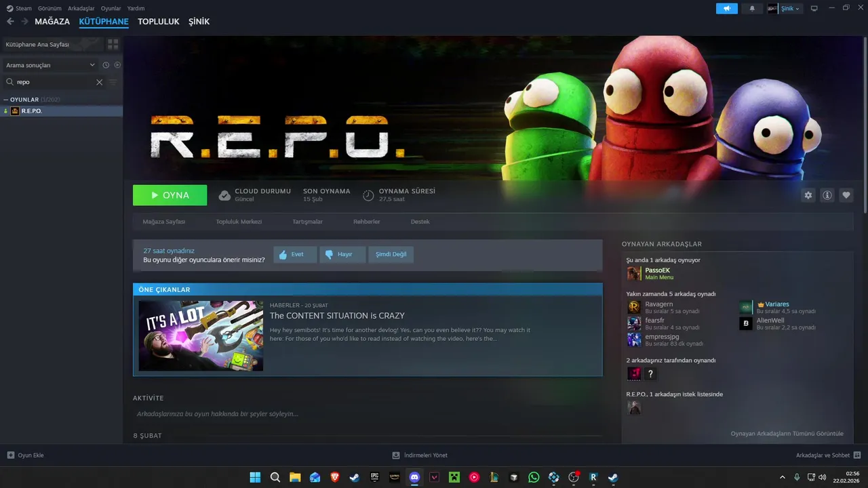Open PassoEK friend avatar

[x=634, y=273]
